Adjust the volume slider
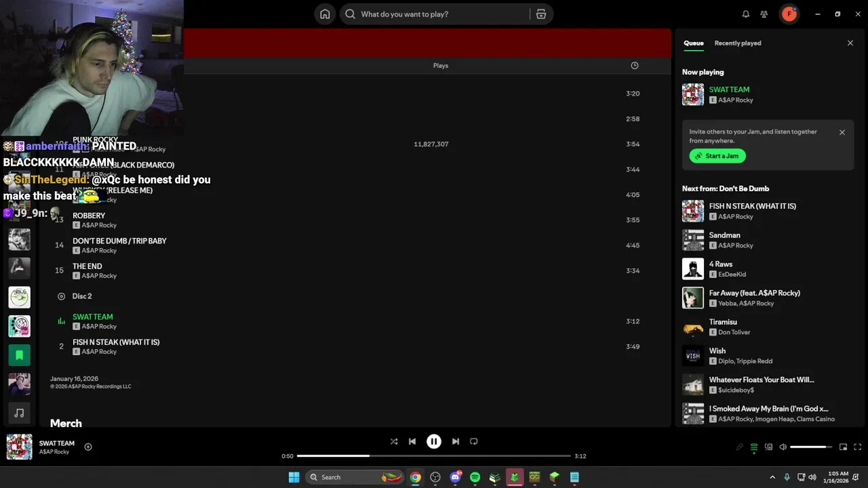Viewport: 868px width, 488px height. [x=812, y=447]
